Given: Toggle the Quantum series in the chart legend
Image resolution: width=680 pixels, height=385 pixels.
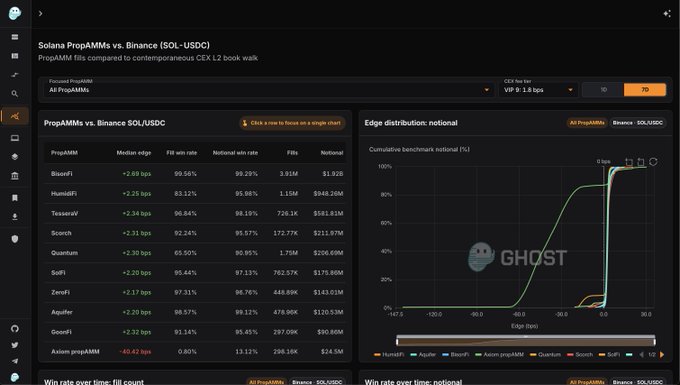Looking at the screenshot, I should click(546, 355).
